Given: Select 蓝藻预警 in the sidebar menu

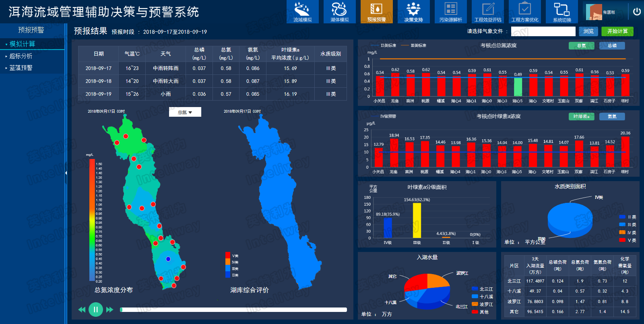Looking at the screenshot, I should pos(21,68).
